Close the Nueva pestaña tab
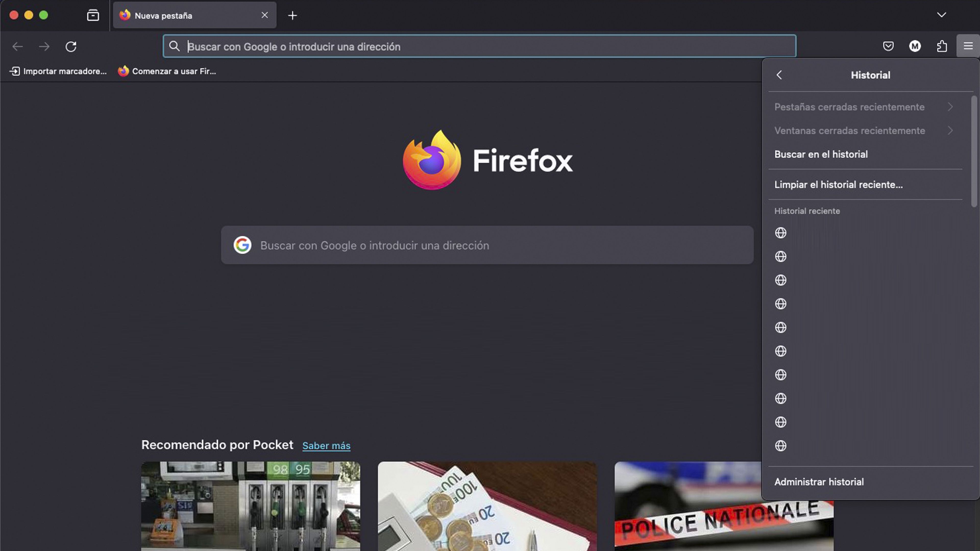 tap(265, 15)
